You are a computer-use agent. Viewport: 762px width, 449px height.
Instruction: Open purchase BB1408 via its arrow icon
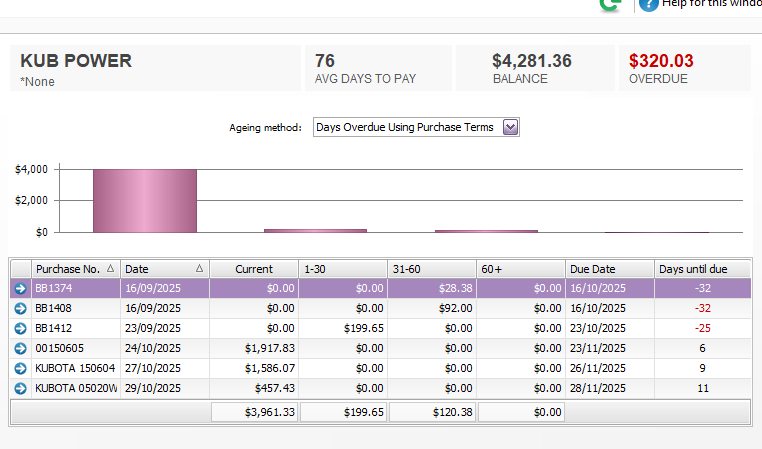20,308
